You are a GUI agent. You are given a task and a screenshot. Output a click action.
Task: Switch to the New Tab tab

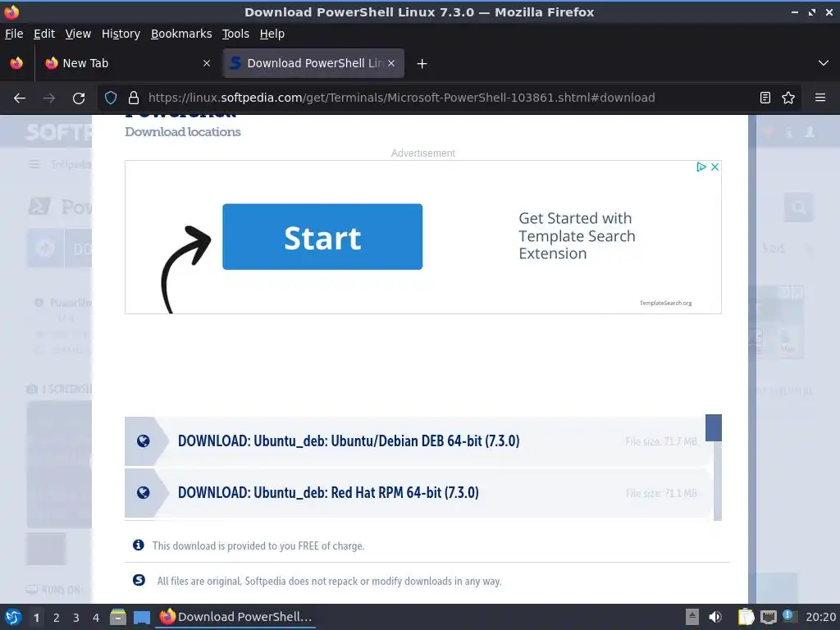click(127, 63)
